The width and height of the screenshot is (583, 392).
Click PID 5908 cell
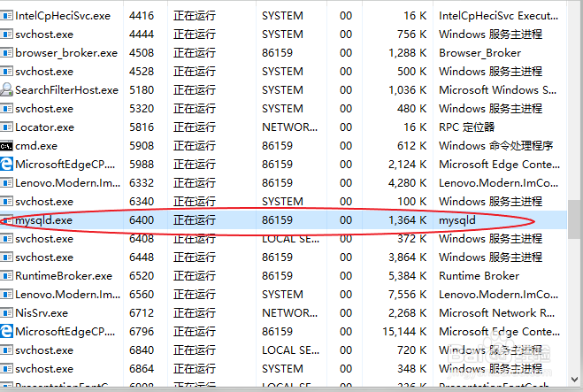tap(142, 146)
